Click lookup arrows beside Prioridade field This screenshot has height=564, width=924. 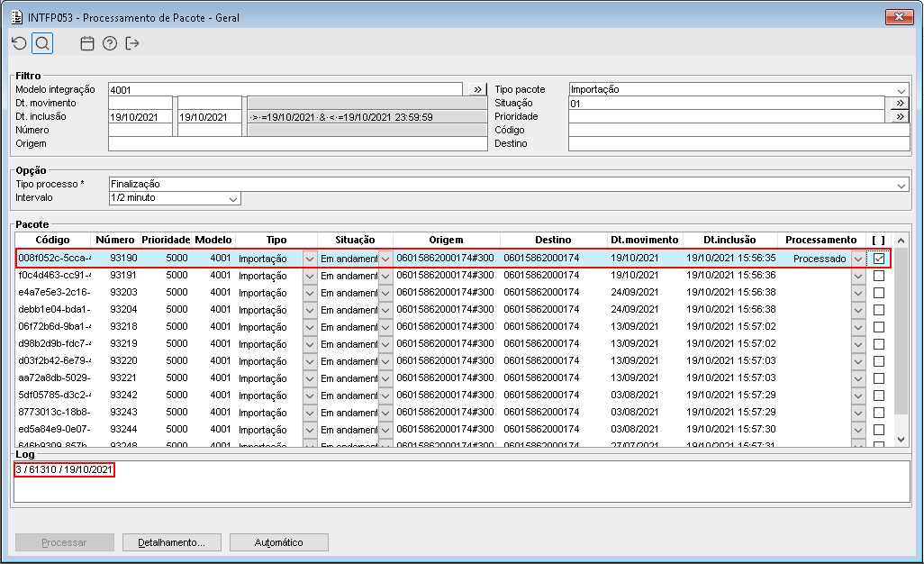899,116
